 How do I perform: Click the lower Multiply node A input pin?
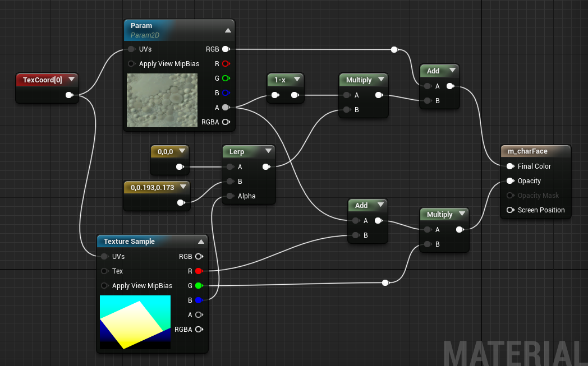coord(428,230)
